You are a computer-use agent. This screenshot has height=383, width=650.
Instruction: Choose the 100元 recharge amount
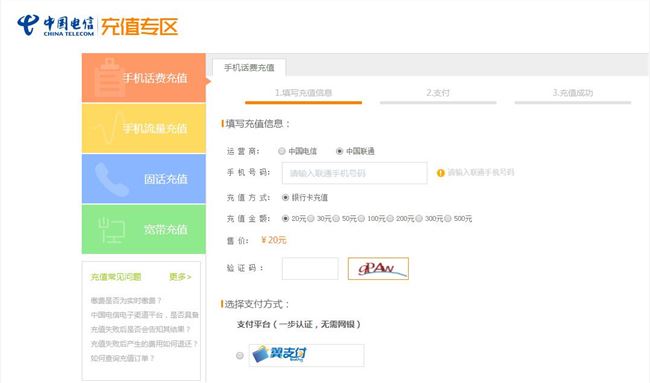[x=361, y=218]
